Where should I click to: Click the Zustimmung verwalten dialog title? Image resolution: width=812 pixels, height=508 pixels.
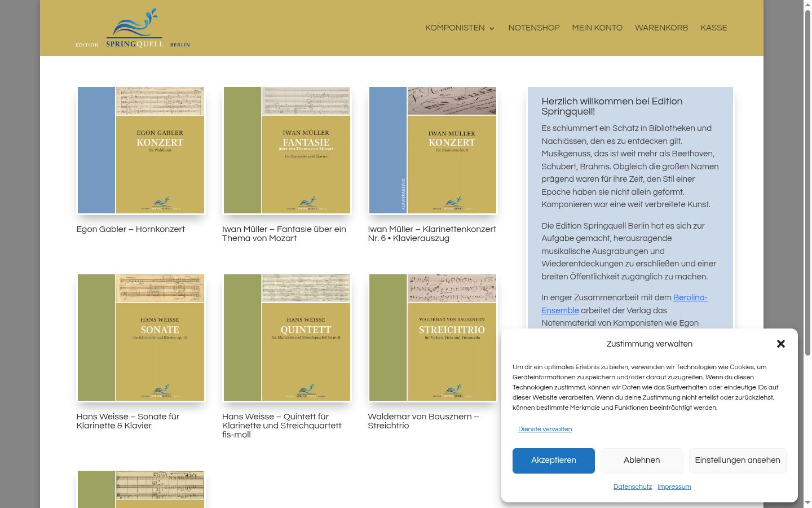650,344
